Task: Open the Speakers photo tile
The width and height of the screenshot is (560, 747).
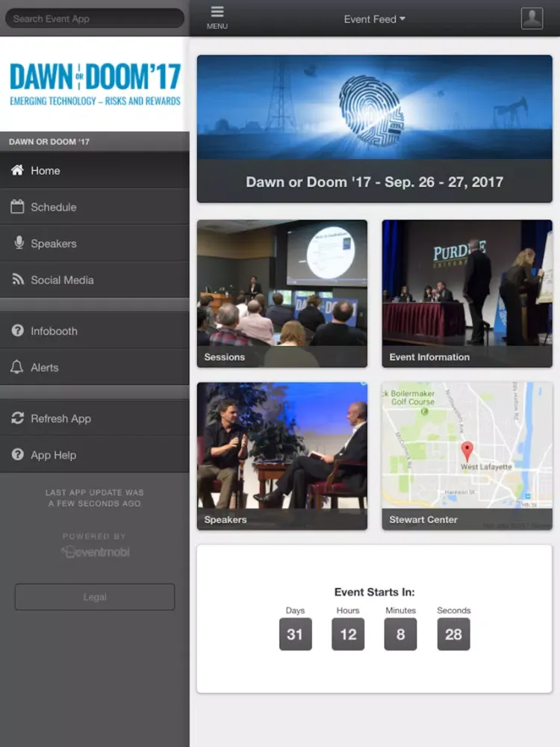Action: pos(282,456)
